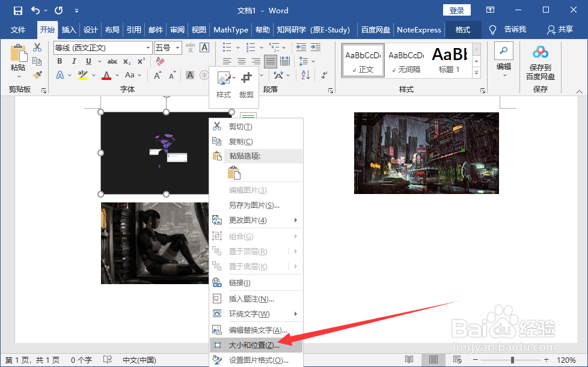The height and width of the screenshot is (367, 588).
Task: Choose 剪切 from context menu
Action: tap(256, 127)
